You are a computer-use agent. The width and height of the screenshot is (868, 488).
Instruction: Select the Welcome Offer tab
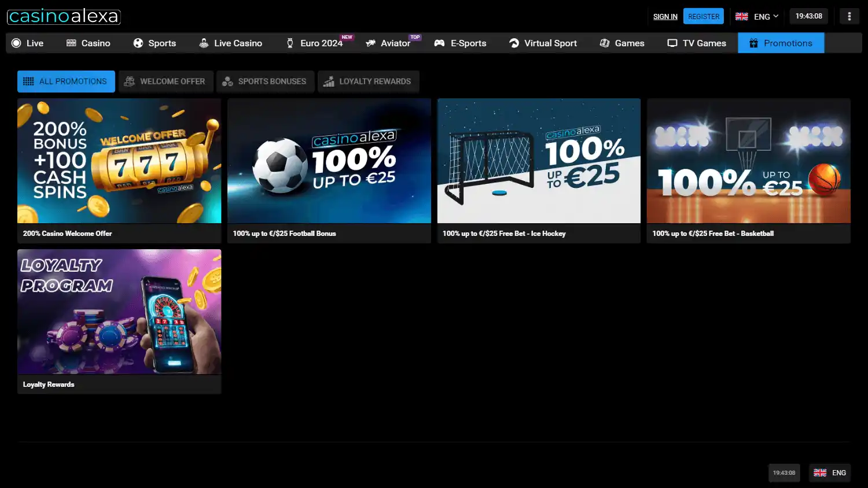point(166,82)
